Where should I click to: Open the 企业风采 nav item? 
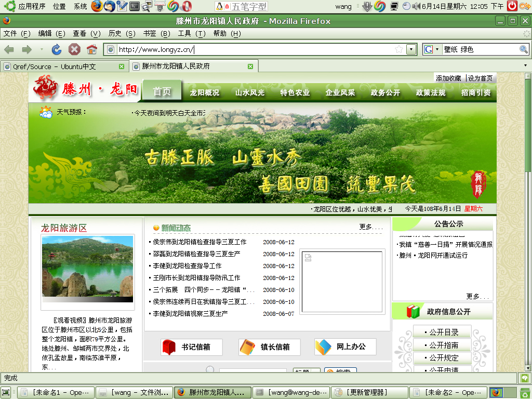point(340,92)
